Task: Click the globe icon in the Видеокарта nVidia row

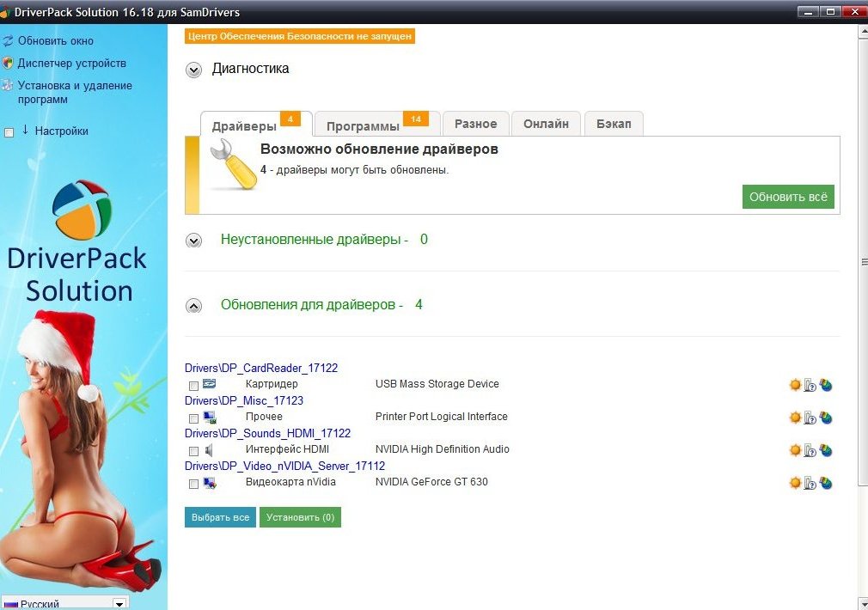Action: click(826, 483)
